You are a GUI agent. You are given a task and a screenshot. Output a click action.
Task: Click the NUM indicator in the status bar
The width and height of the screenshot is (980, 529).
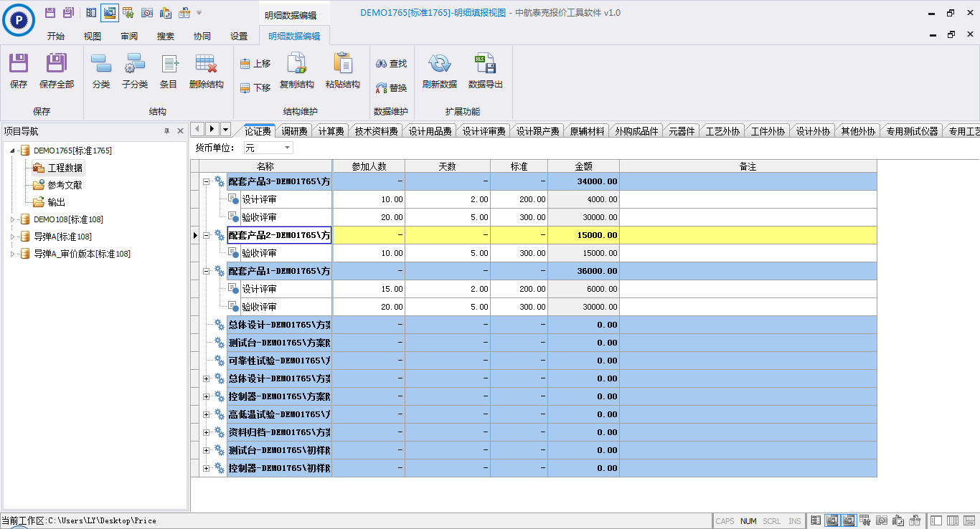(748, 521)
